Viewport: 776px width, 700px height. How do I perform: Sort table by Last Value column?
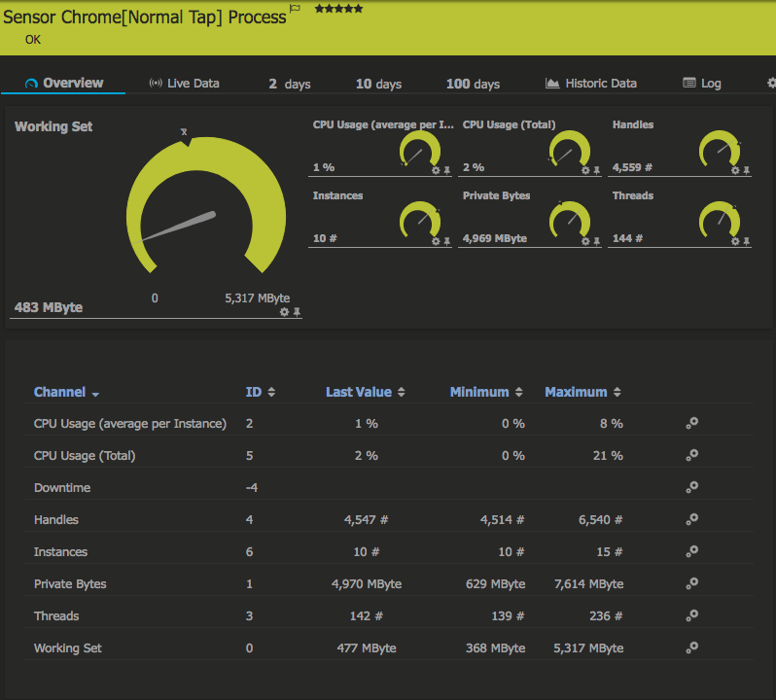click(366, 393)
